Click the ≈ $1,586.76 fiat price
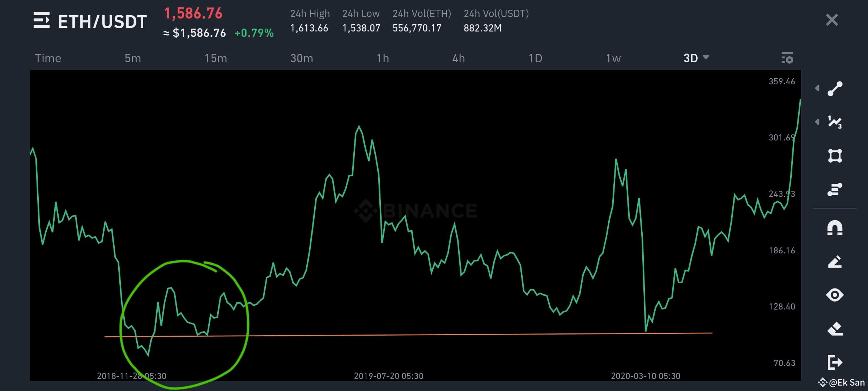 coord(195,33)
